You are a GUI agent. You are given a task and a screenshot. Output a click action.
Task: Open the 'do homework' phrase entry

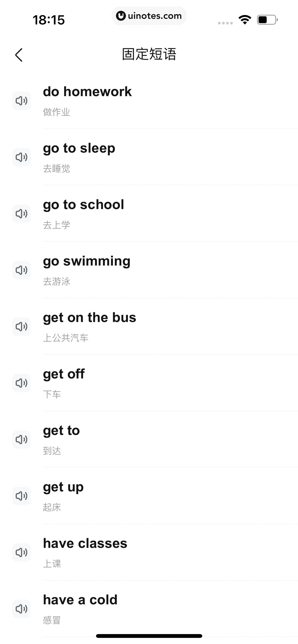point(87,92)
